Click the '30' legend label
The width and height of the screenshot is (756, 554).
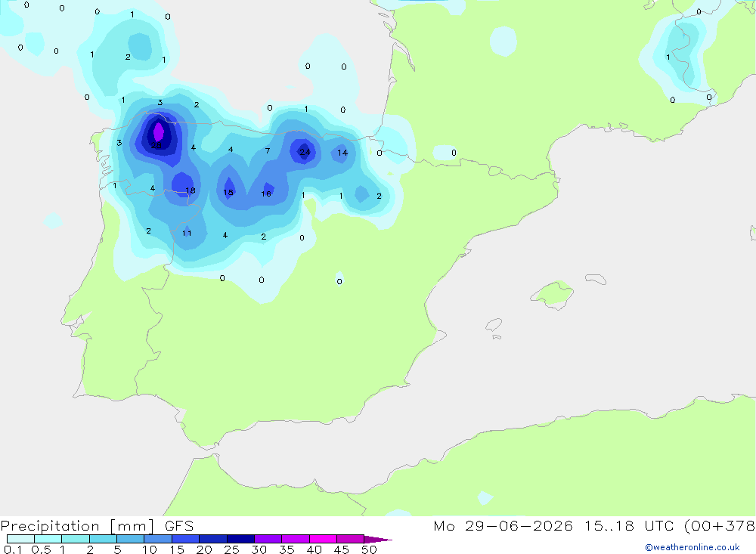click(259, 549)
